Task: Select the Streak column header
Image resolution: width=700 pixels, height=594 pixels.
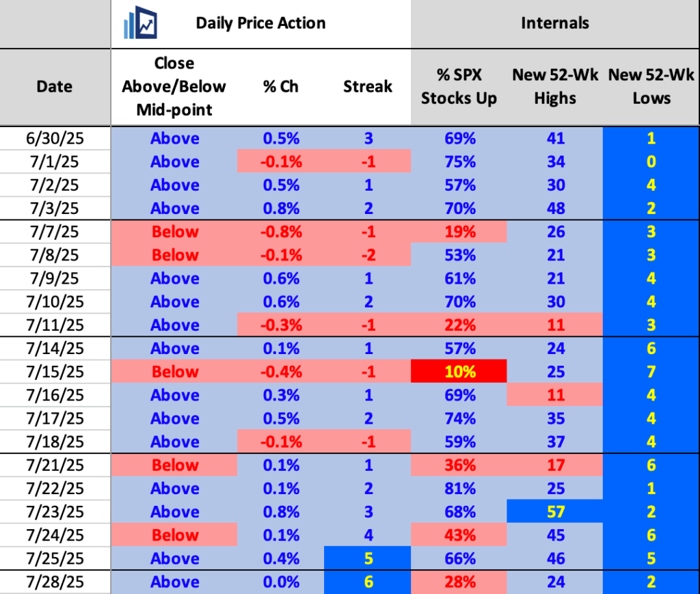Action: pyautogui.click(x=368, y=86)
